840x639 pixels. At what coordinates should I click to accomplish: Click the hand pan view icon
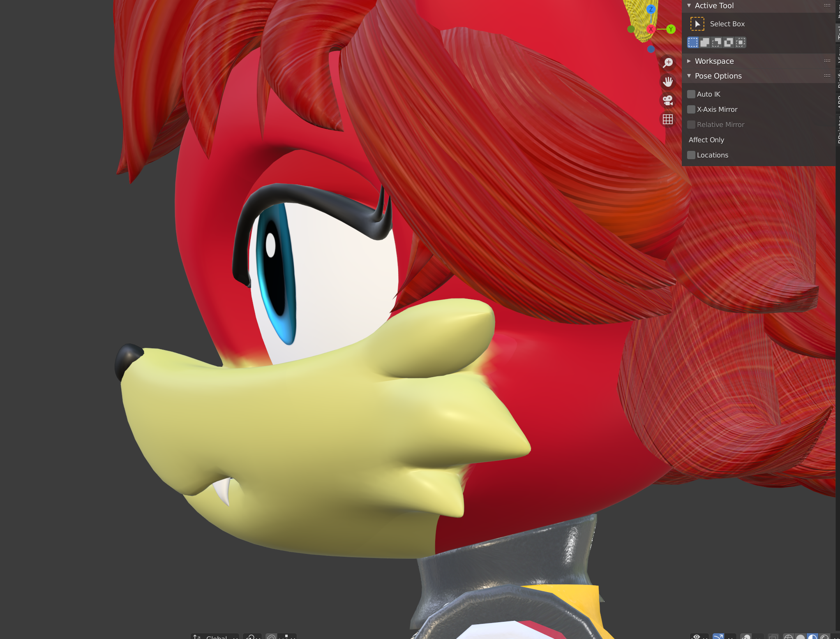pyautogui.click(x=668, y=81)
